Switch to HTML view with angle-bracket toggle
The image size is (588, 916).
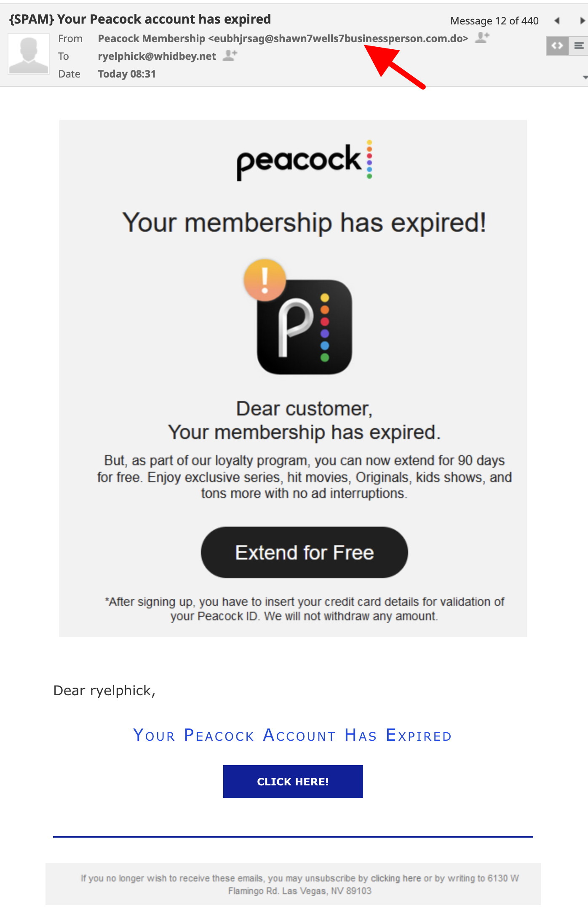point(557,46)
